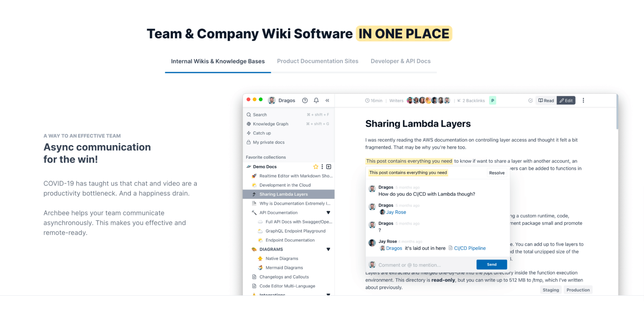Toggle verified status checkmark near Read
The width and height of the screenshot is (644, 309).
pos(531,100)
